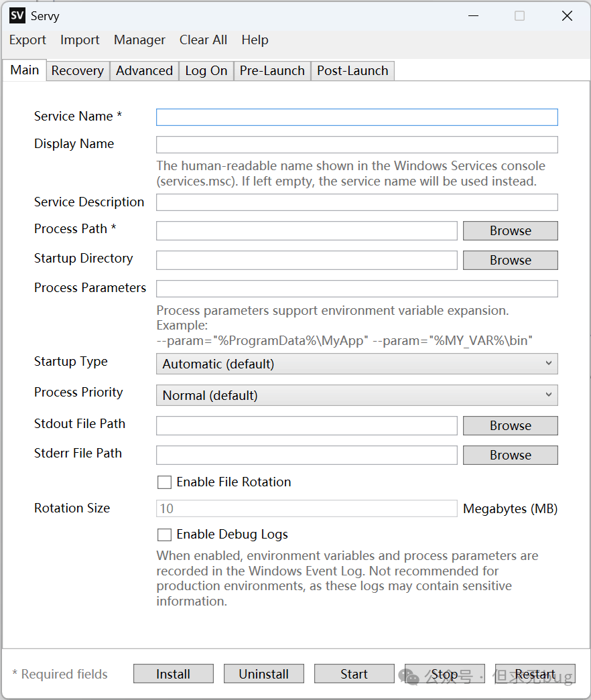Click the Uninstall button
Viewport: 591px width, 700px height.
[263, 674]
